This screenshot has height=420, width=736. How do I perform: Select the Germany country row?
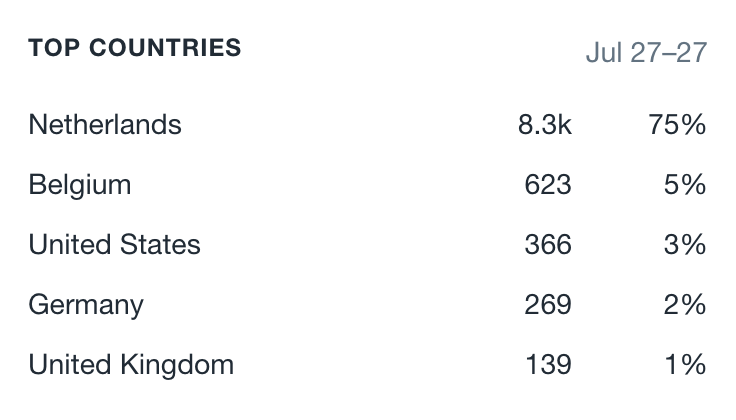367,305
